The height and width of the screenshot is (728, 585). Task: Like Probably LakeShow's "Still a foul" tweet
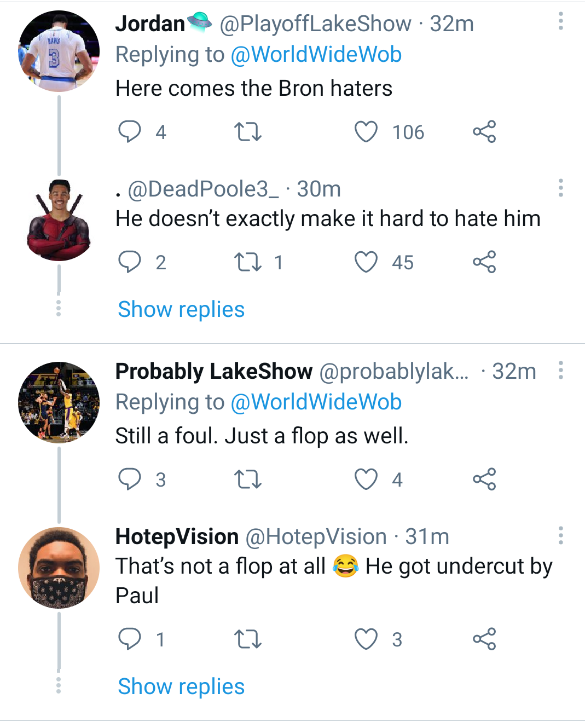[x=366, y=479]
